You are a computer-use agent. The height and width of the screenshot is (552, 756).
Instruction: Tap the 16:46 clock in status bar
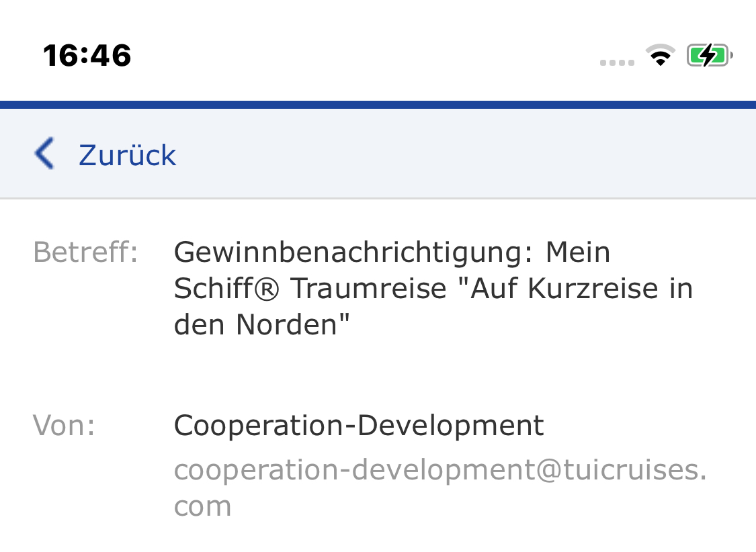point(87,55)
